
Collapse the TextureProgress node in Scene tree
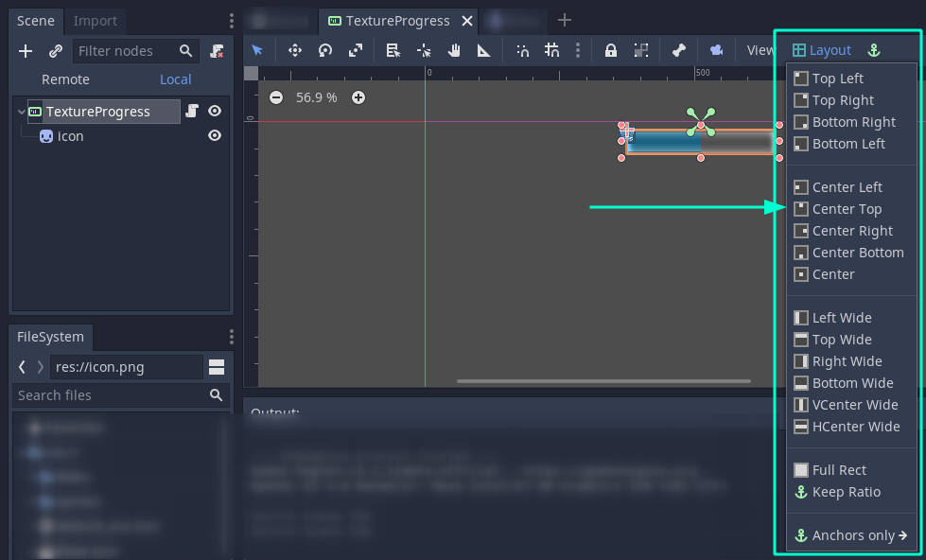pyautogui.click(x=22, y=111)
